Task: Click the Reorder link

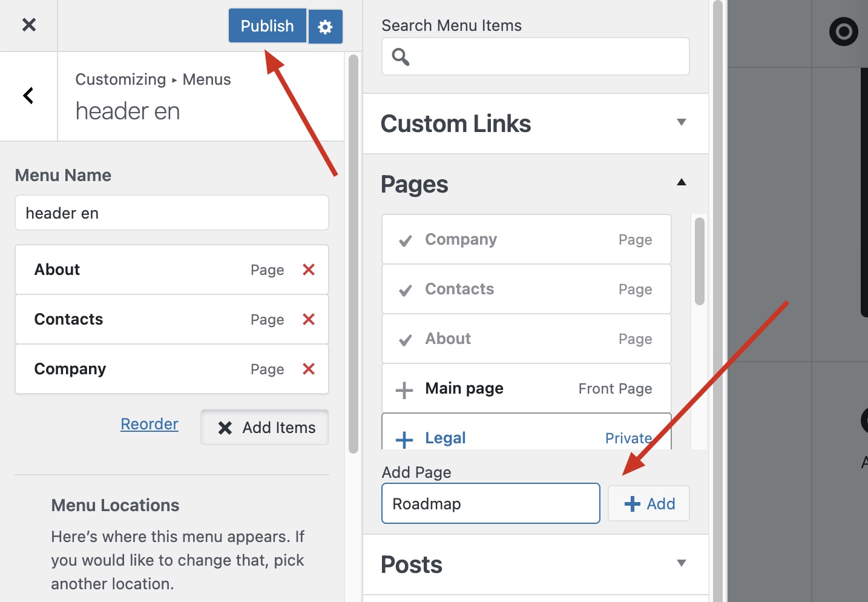Action: pos(150,424)
